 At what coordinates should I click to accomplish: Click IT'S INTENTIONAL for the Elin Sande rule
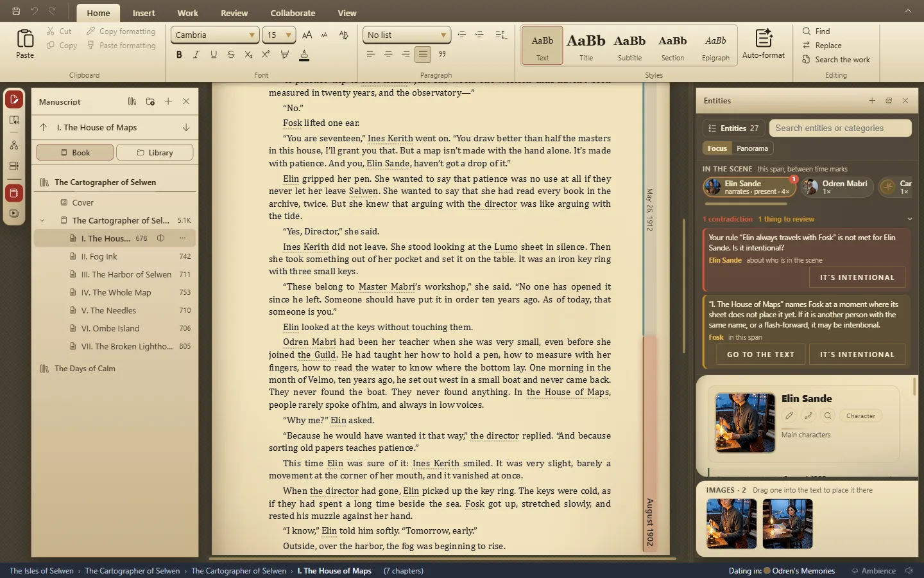(857, 277)
